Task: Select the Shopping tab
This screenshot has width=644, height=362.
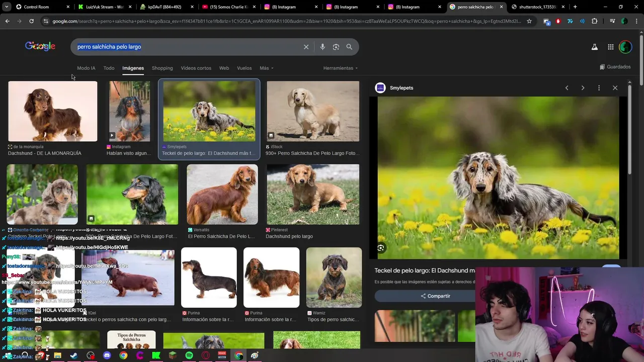Action: point(162,68)
